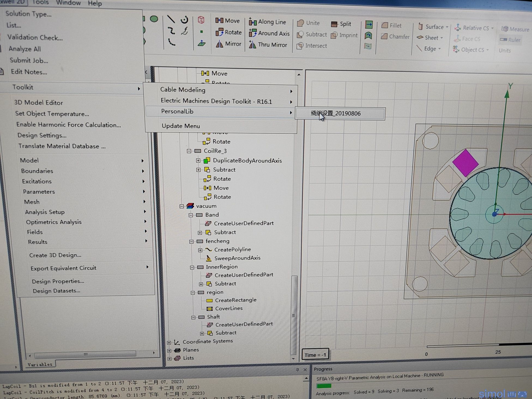This screenshot has height=399, width=532.
Task: Run the 绕组设置_20190806 script
Action: (x=340, y=113)
